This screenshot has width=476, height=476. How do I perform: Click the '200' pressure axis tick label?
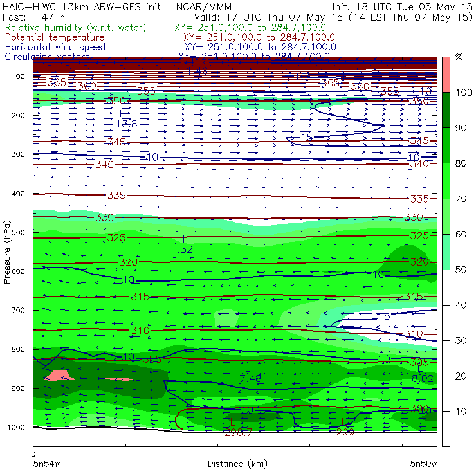click(18, 115)
